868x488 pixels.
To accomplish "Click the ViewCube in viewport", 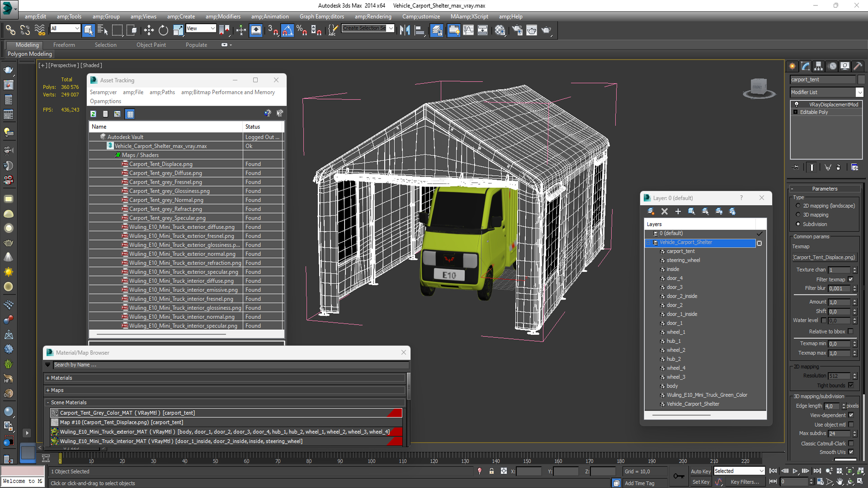I will coord(759,88).
